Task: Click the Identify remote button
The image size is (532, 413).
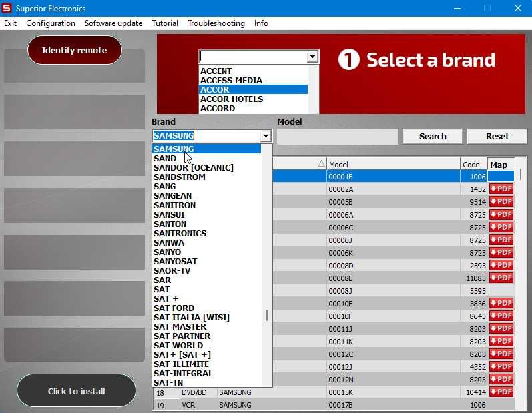Action: tap(74, 50)
